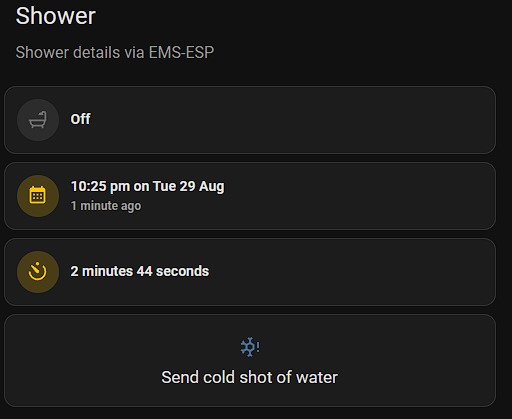This screenshot has width=512, height=419.
Task: Click the word 'water' in the cold shot button
Action: [x=317, y=377]
